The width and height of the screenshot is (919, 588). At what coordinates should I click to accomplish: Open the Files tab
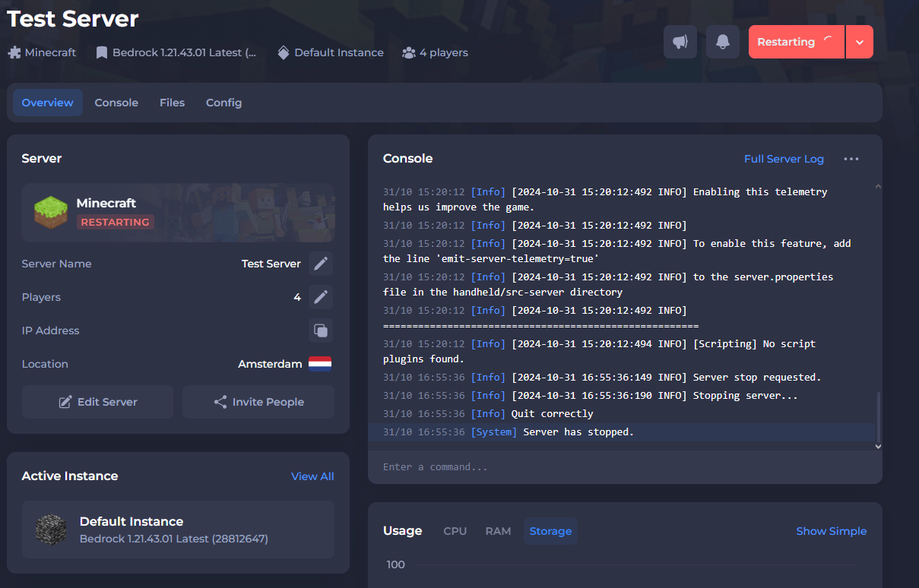tap(172, 103)
